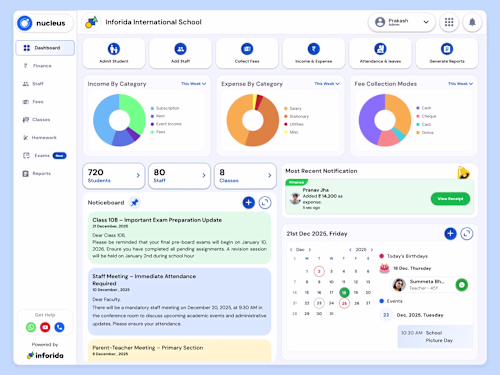The width and height of the screenshot is (500, 375).
Task: Open Exams in the sidebar
Action: pos(45,155)
